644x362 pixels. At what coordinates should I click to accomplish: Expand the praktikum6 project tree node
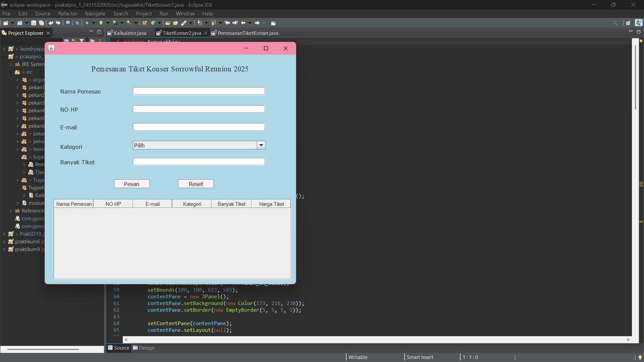click(4, 242)
